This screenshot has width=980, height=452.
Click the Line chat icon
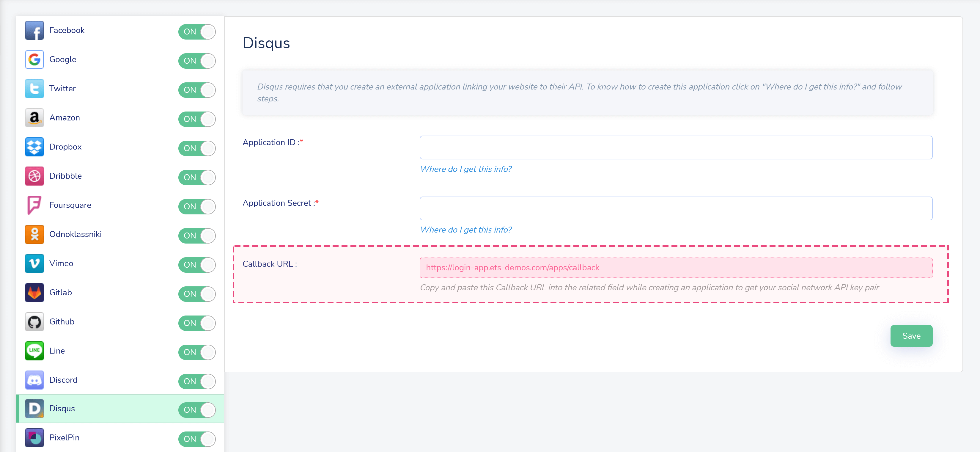click(34, 351)
